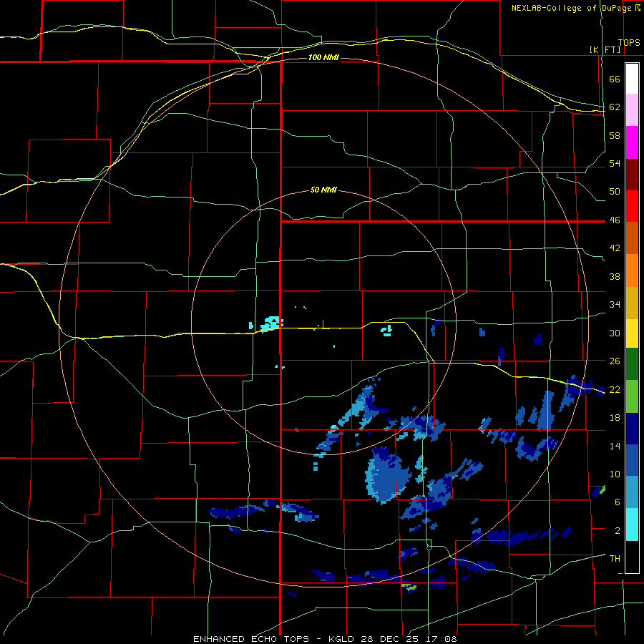This screenshot has height=644, width=644.
Task: Click the light green legend swatch
Action: (632, 396)
